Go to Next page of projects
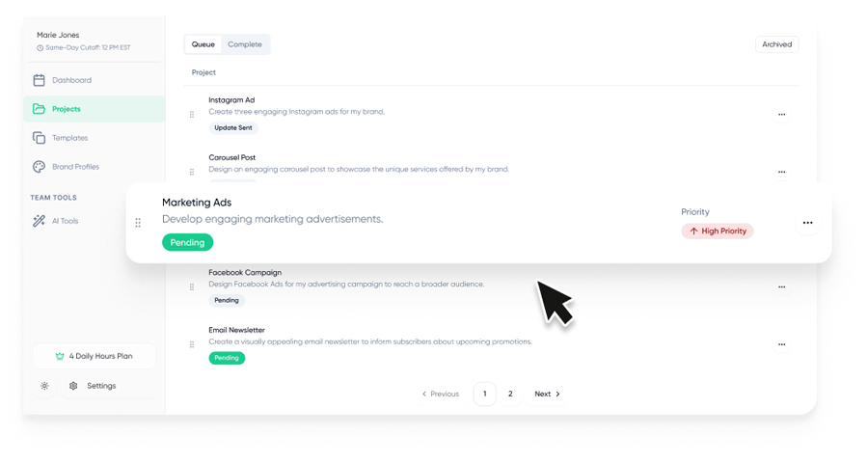The image size is (868, 463). (547, 394)
